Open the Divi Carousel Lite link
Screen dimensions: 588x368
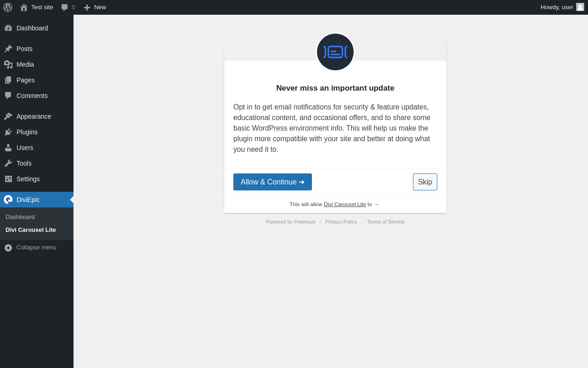(x=345, y=204)
